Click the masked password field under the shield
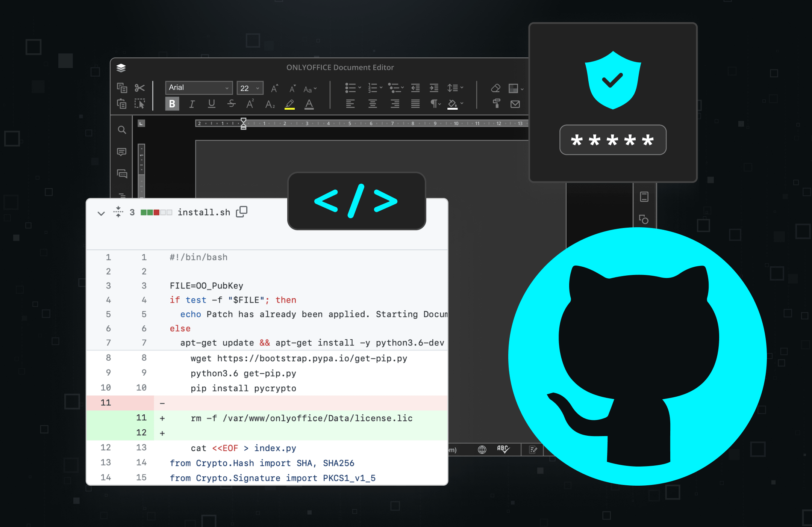Screen dimensions: 812x527 point(613,140)
